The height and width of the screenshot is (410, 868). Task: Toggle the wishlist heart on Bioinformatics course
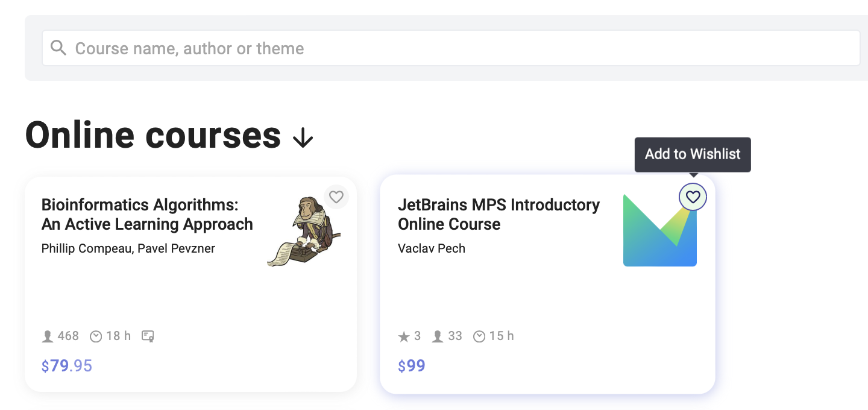coord(336,197)
